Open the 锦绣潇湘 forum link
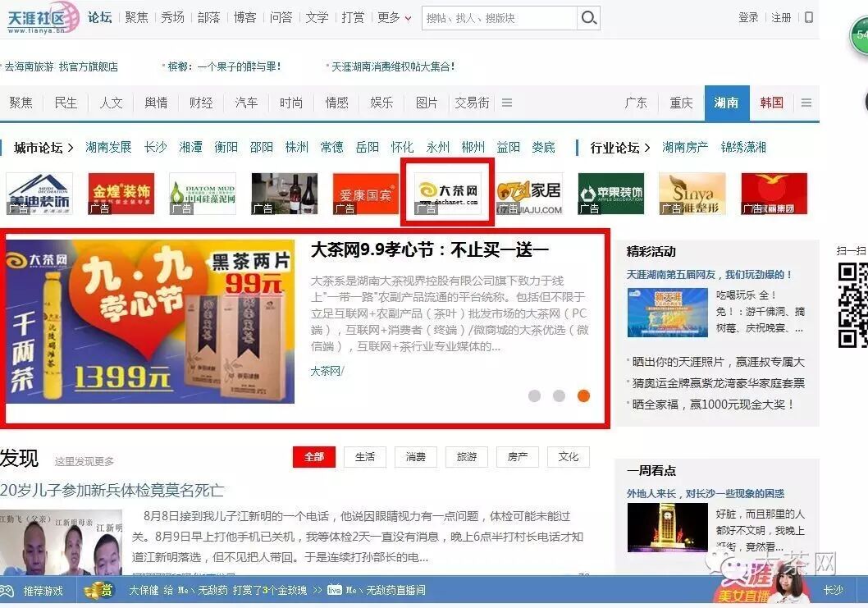 [743, 148]
